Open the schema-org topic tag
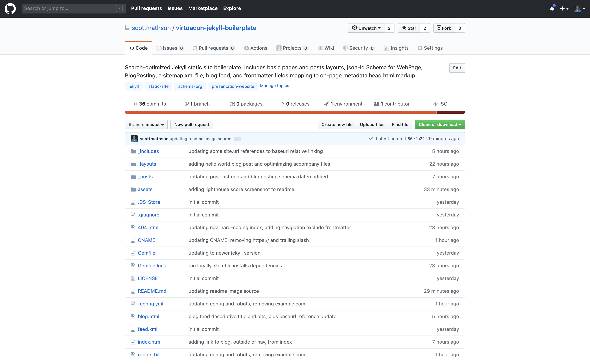Image resolution: width=590 pixels, height=364 pixels. [190, 86]
